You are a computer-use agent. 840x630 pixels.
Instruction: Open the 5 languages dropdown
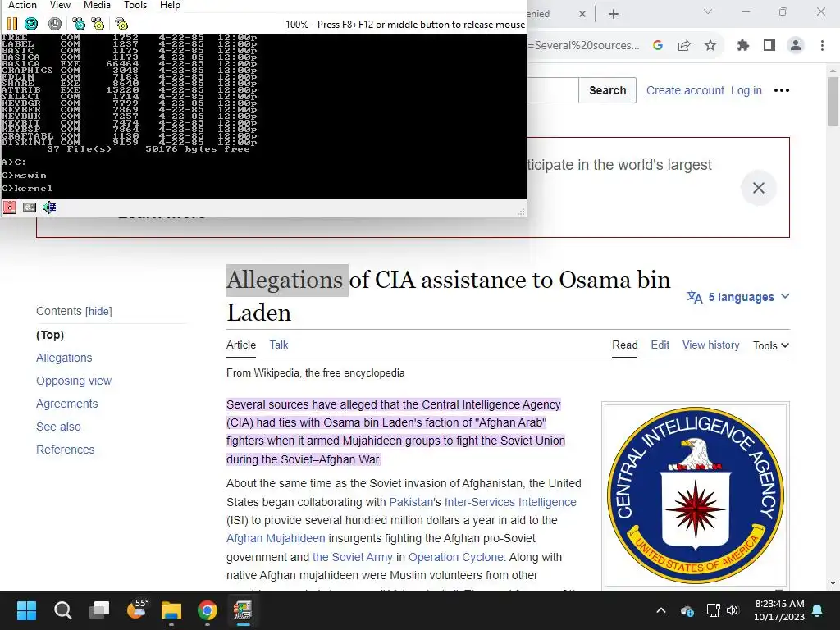748,297
